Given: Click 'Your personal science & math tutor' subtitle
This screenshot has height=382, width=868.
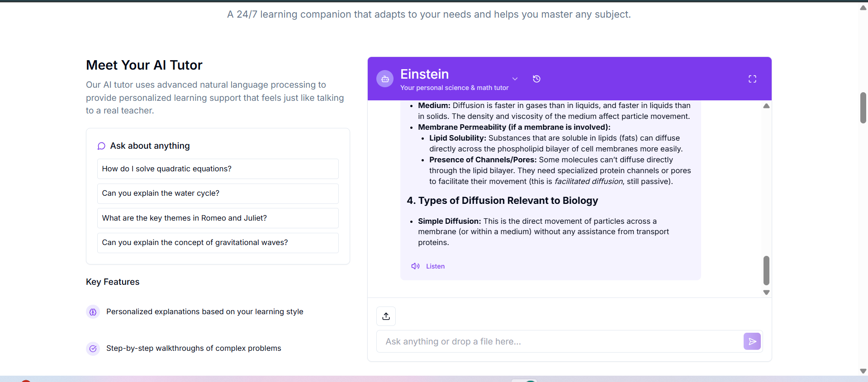Looking at the screenshot, I should [x=454, y=88].
